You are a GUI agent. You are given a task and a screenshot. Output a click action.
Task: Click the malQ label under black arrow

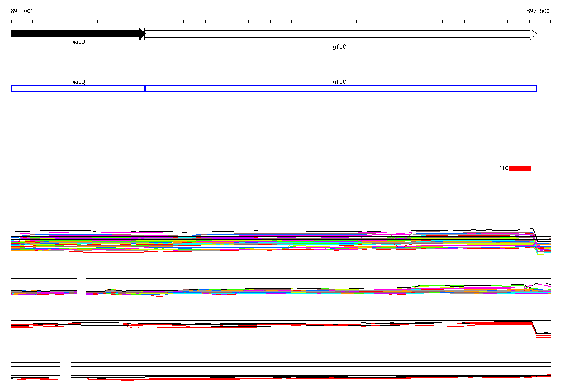[x=78, y=42]
